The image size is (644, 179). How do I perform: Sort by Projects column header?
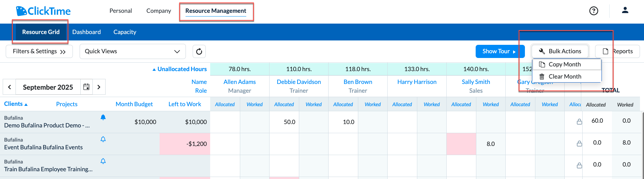[67, 104]
